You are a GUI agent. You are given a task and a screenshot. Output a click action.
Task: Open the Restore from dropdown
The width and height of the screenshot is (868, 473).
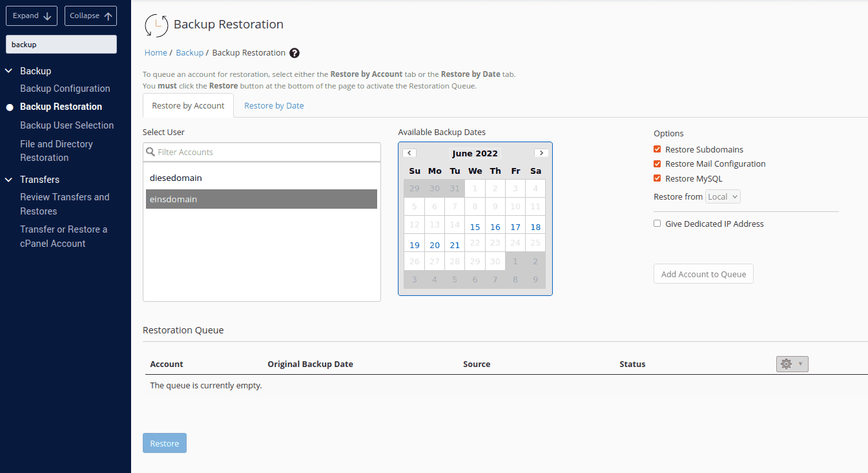coord(723,196)
